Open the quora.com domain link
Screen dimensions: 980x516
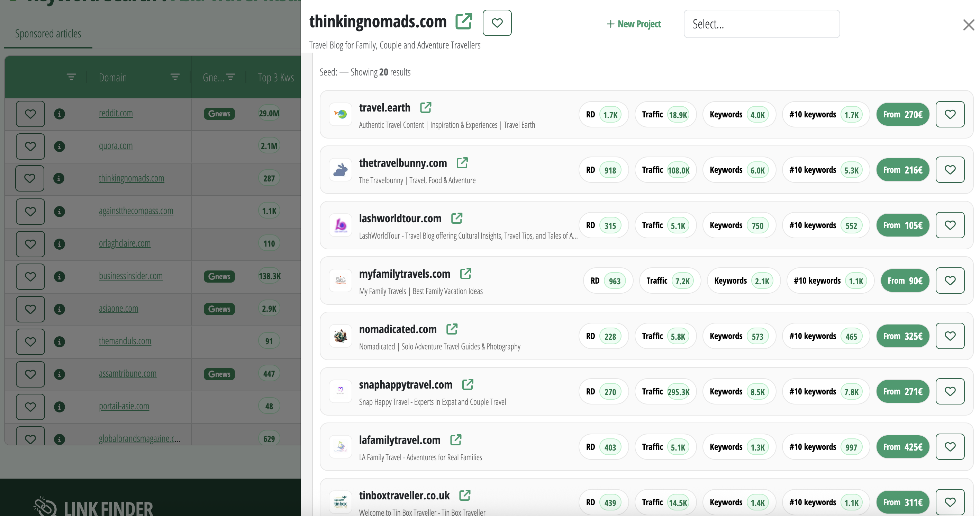(116, 146)
